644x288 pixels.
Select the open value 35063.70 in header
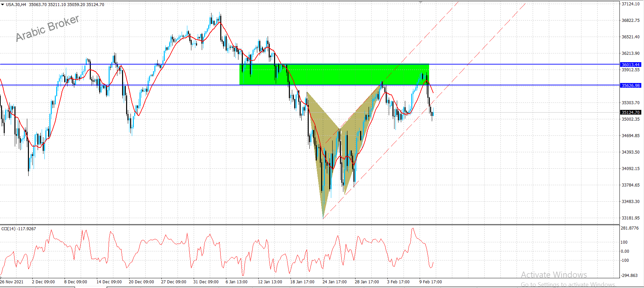point(38,4)
